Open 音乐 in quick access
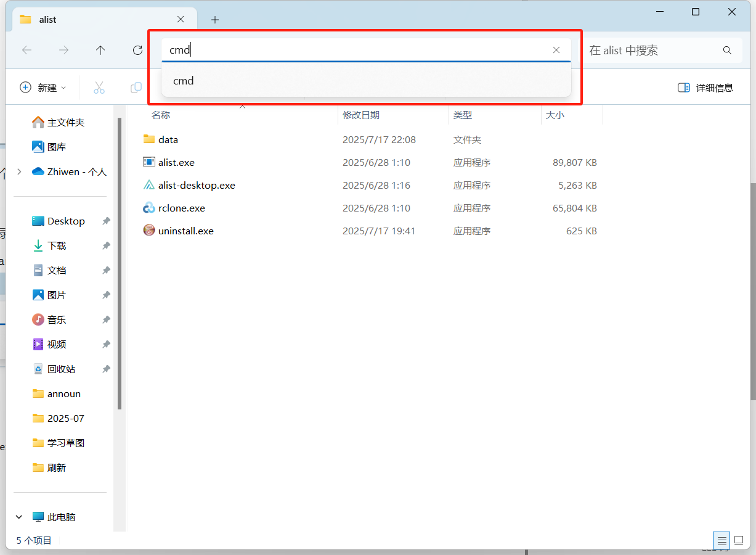The height and width of the screenshot is (555, 756). [49, 319]
